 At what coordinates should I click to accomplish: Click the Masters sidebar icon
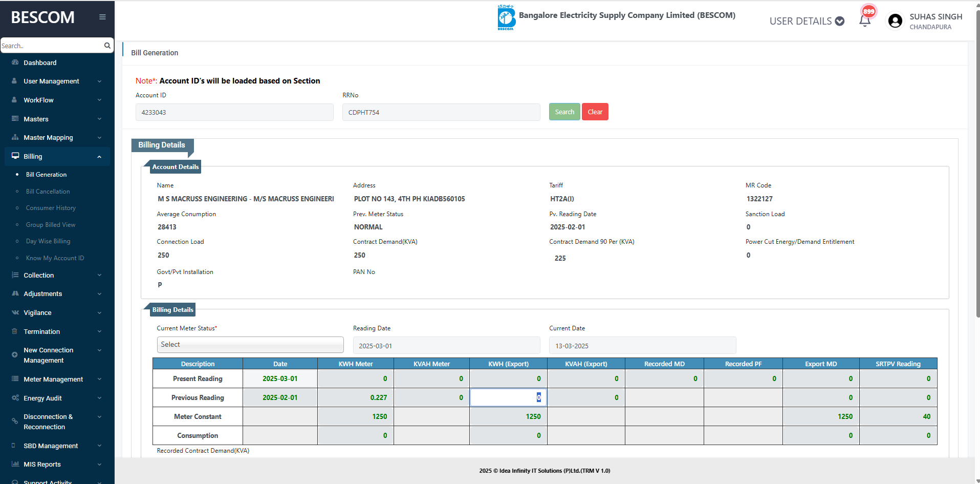pyautogui.click(x=15, y=119)
